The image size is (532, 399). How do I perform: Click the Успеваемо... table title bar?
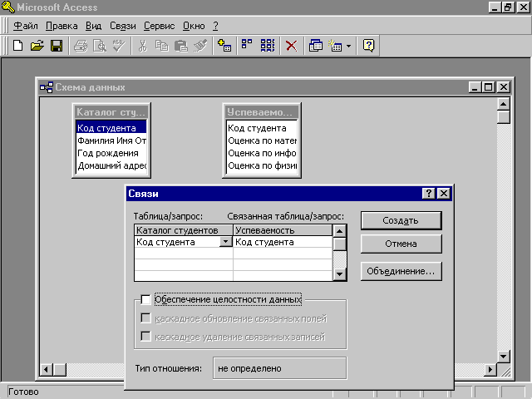coord(262,112)
